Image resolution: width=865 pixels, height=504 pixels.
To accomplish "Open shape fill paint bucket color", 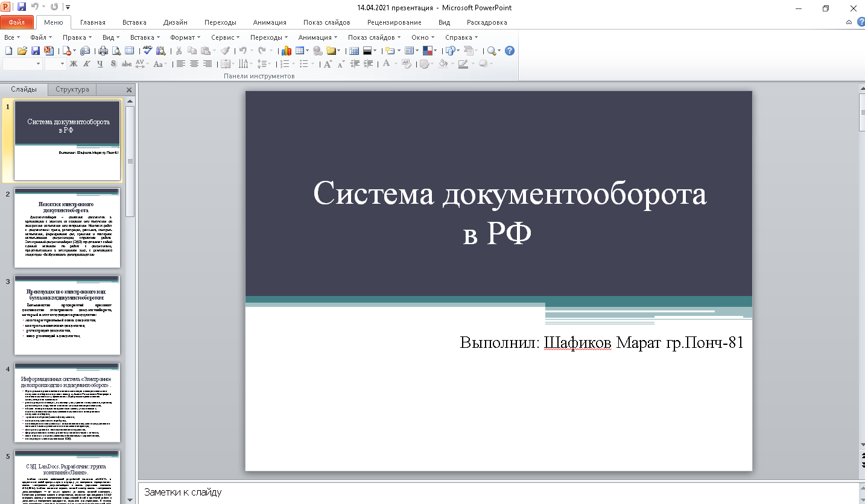I will [442, 64].
